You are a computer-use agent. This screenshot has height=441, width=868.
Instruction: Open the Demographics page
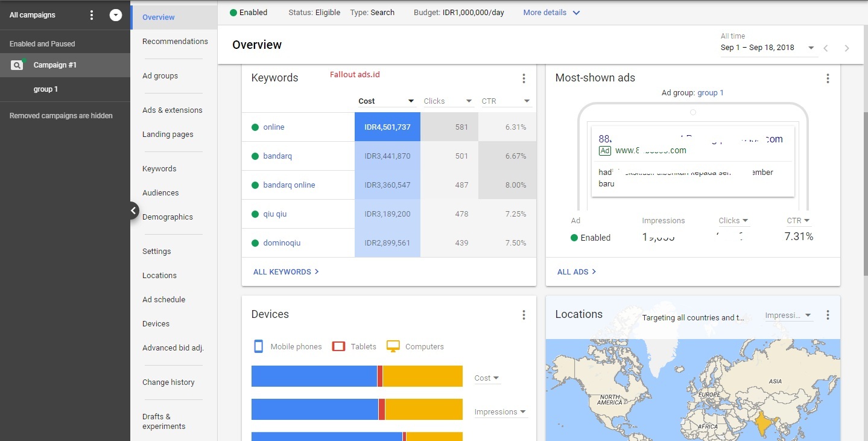(x=168, y=217)
